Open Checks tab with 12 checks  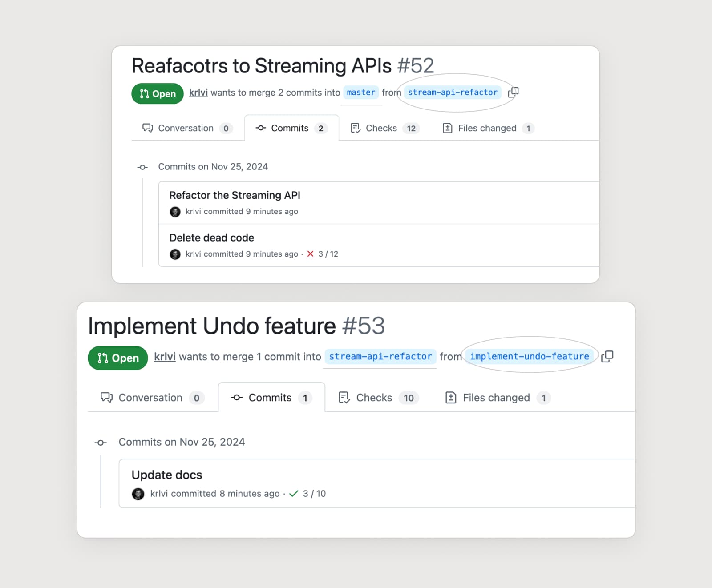click(x=384, y=128)
